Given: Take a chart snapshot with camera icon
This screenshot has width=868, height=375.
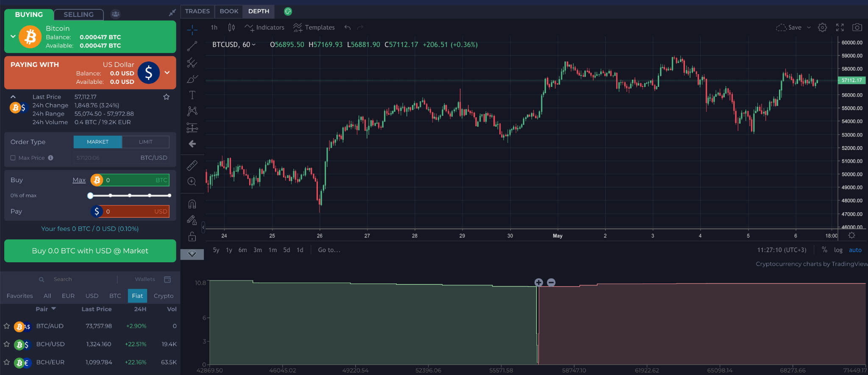Looking at the screenshot, I should tap(857, 28).
